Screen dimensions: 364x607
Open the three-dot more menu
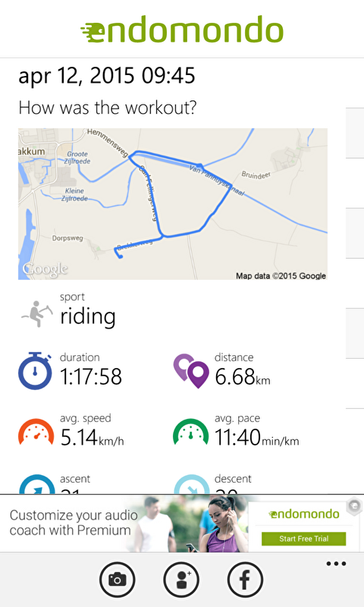(336, 564)
